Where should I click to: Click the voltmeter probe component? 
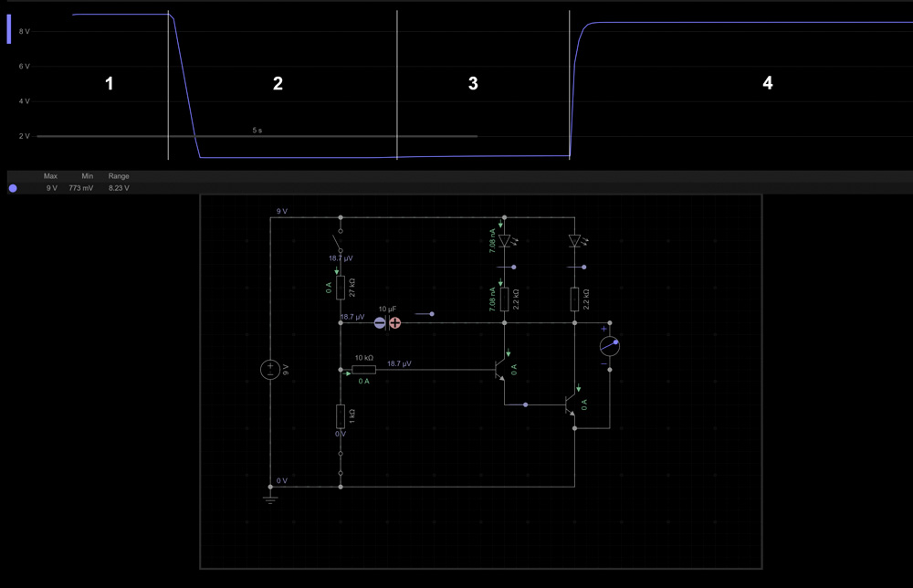(x=609, y=346)
